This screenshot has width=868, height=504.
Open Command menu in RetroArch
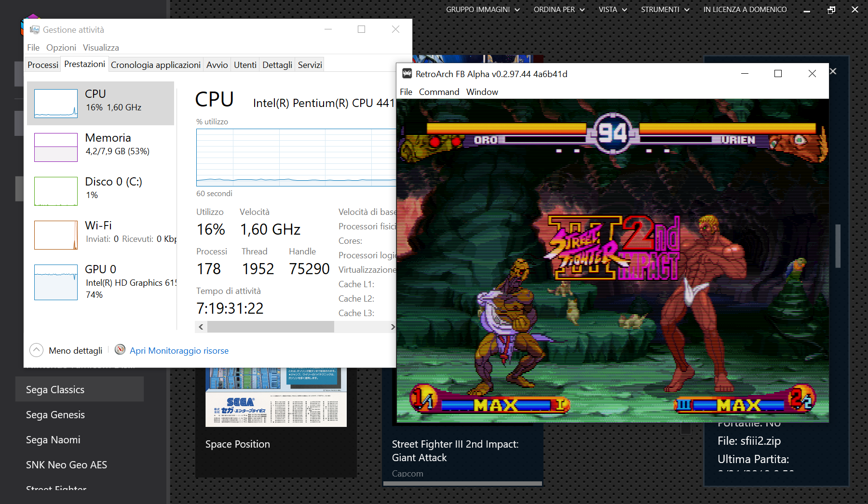(439, 92)
